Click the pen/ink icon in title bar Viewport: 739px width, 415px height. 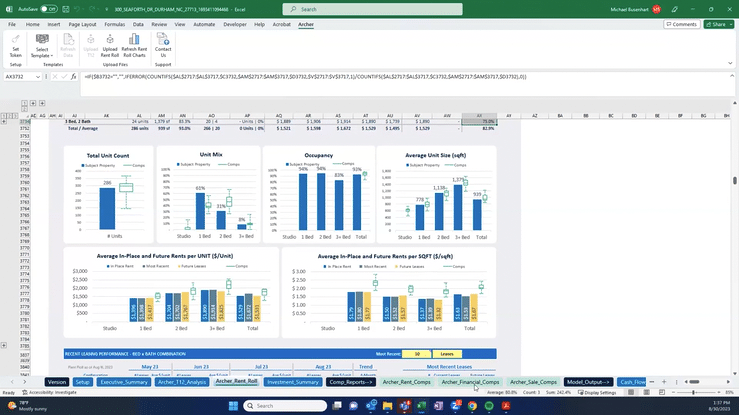pyautogui.click(x=675, y=9)
